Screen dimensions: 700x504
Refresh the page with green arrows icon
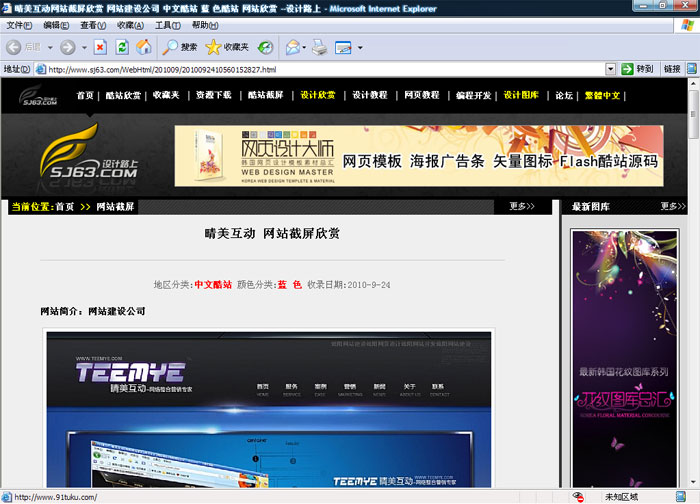pyautogui.click(x=122, y=47)
